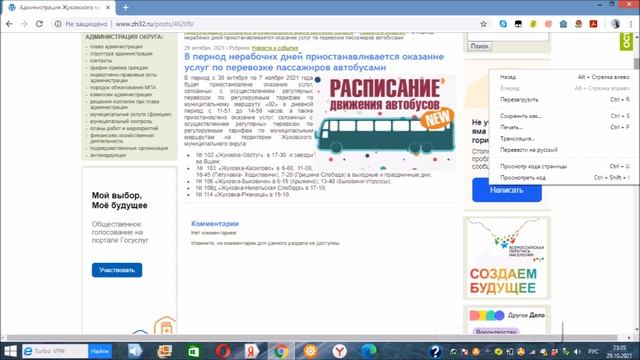Click the 'РУС' keyboard language indicator
The image size is (640, 360).
click(593, 351)
